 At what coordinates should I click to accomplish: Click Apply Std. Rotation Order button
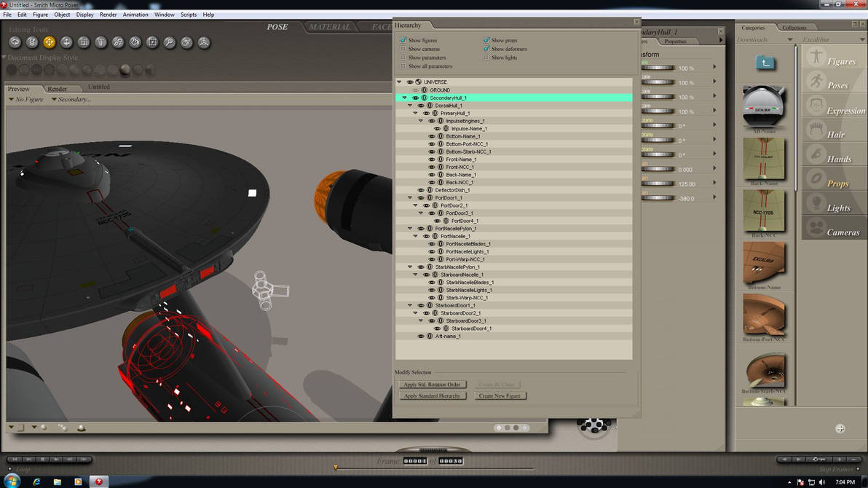(x=432, y=385)
